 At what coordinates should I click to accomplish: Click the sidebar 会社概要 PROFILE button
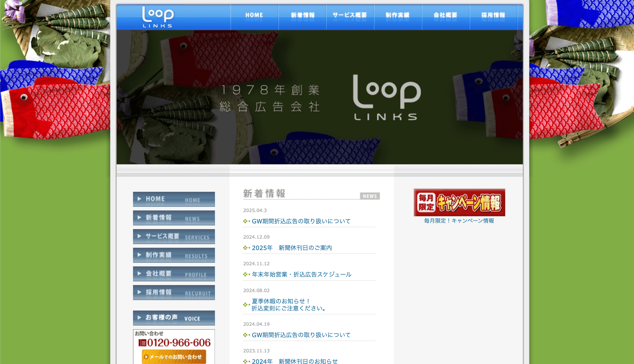coord(174,274)
